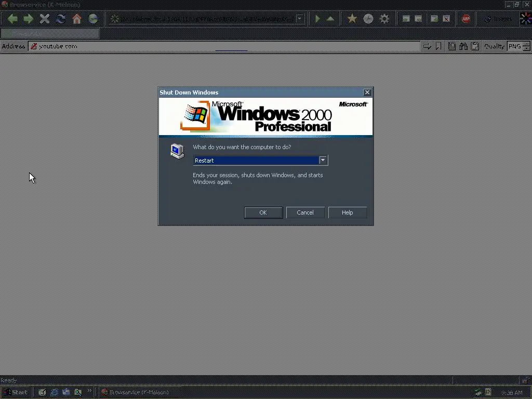
Task: Open the Restart action dropdown list
Action: coord(323,160)
